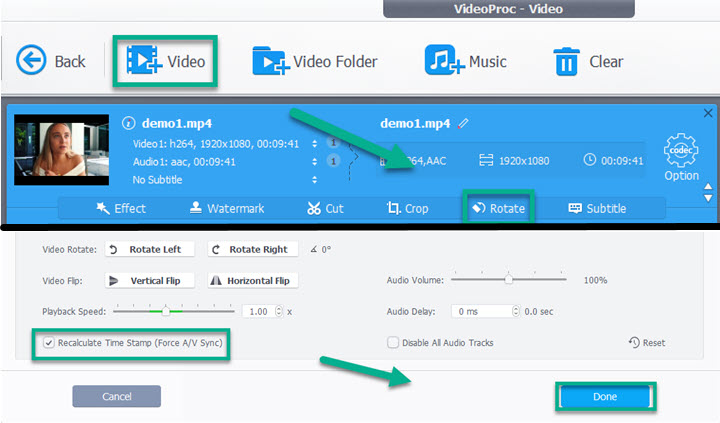Step the Audio Delay spinner arrows
The height and width of the screenshot is (423, 720).
tap(516, 311)
